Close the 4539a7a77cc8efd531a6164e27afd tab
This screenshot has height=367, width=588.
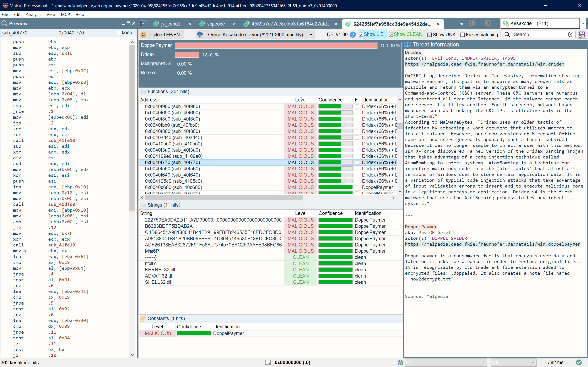336,24
